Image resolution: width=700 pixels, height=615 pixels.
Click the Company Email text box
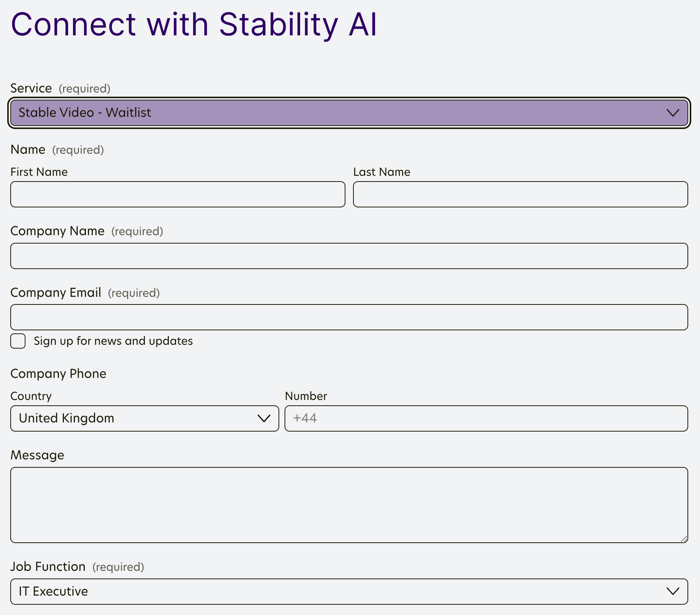point(349,317)
